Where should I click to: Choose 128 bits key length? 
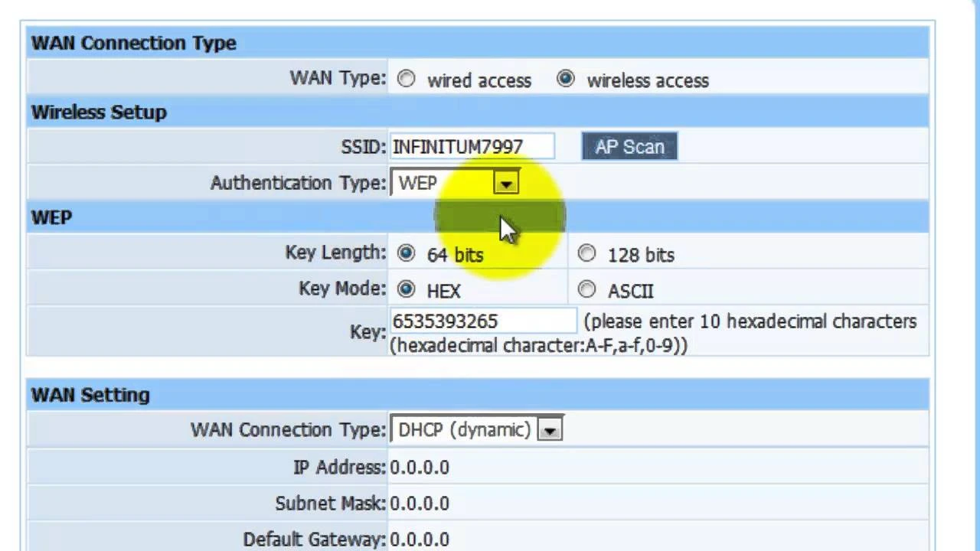tap(586, 253)
